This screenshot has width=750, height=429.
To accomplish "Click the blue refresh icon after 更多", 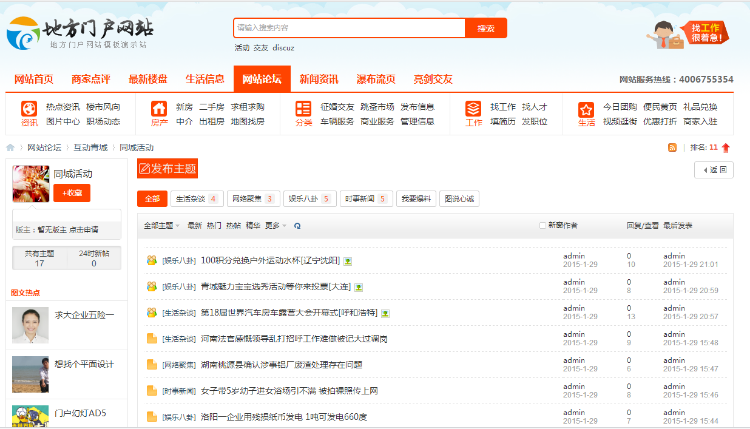I will (x=297, y=226).
